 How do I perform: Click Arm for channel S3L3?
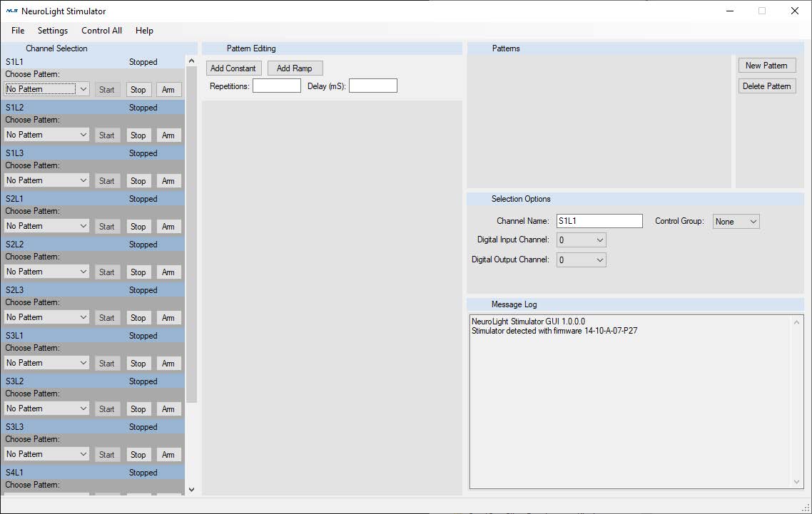[x=168, y=455]
